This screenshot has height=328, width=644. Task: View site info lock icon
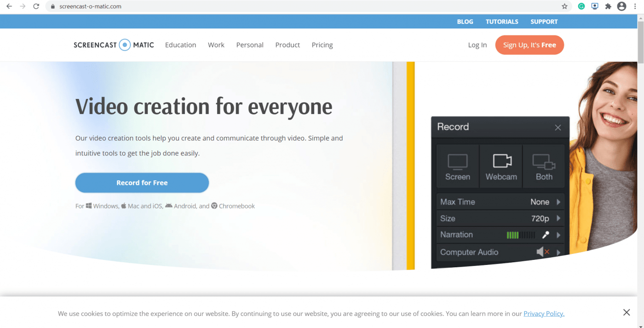tap(52, 6)
